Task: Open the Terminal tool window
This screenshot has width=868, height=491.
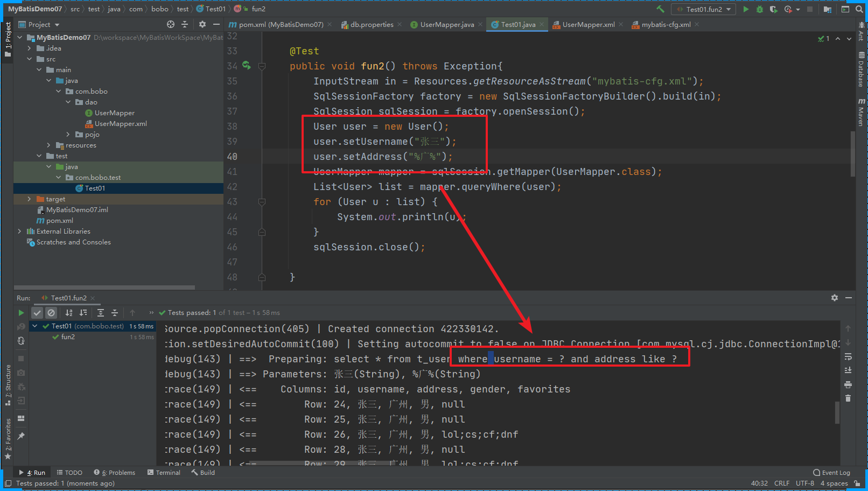Action: click(164, 473)
